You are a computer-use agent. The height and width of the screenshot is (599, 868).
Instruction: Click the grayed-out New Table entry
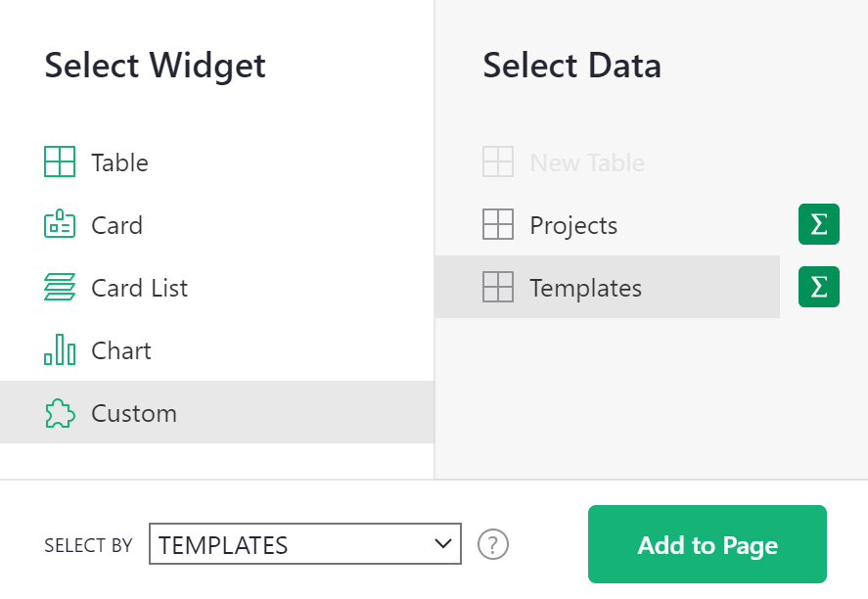[586, 161]
